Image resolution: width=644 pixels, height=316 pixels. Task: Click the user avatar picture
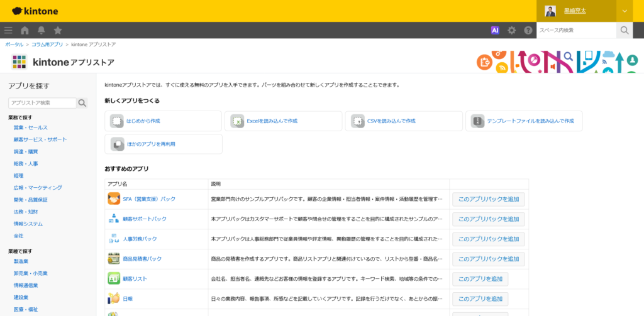(550, 11)
